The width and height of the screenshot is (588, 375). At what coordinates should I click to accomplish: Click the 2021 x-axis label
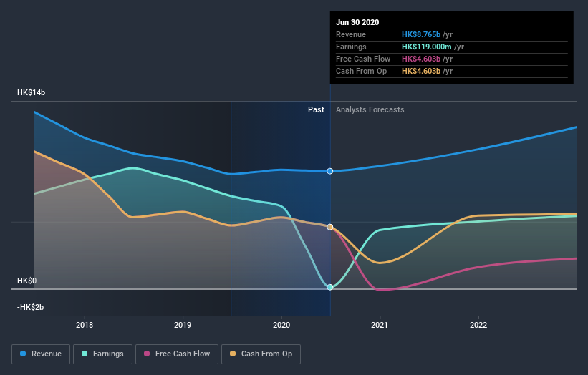point(380,325)
